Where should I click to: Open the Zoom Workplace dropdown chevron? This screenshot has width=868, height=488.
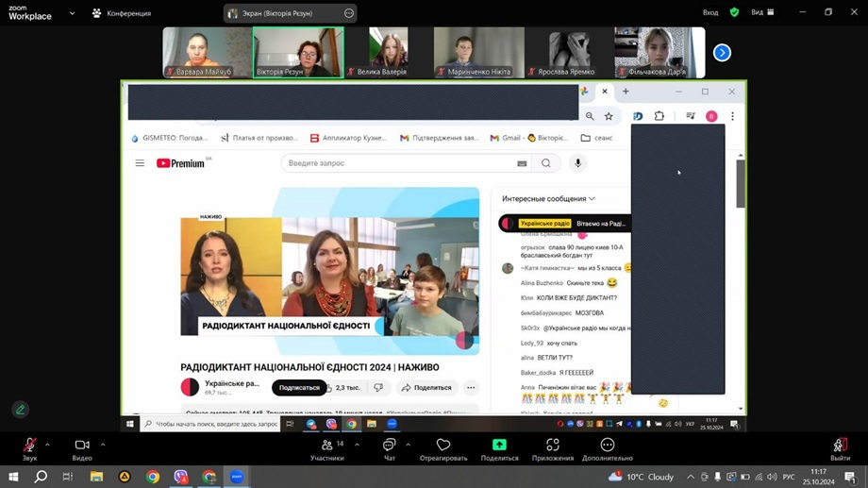(72, 13)
